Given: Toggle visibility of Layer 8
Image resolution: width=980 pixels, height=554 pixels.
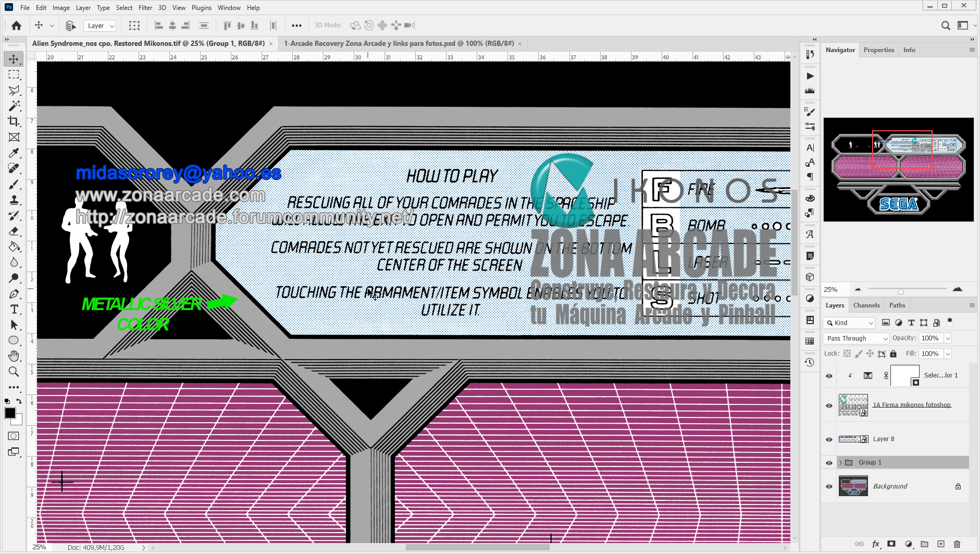Looking at the screenshot, I should pos(829,439).
